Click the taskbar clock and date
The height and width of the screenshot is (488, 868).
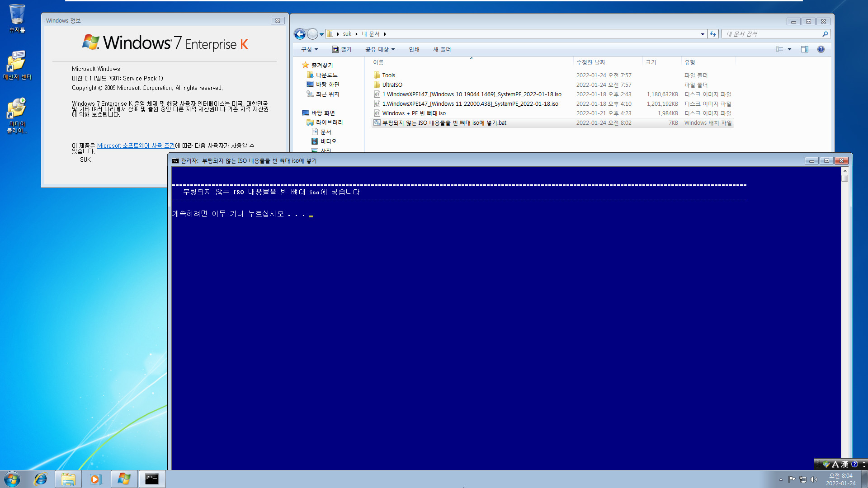click(840, 479)
